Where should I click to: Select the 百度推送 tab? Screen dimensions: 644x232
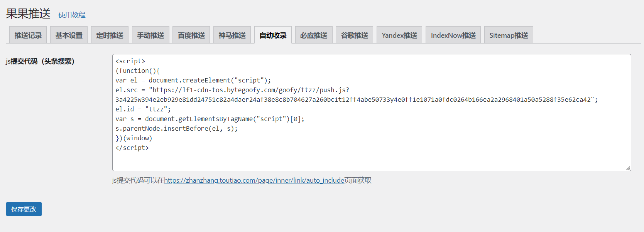click(191, 35)
